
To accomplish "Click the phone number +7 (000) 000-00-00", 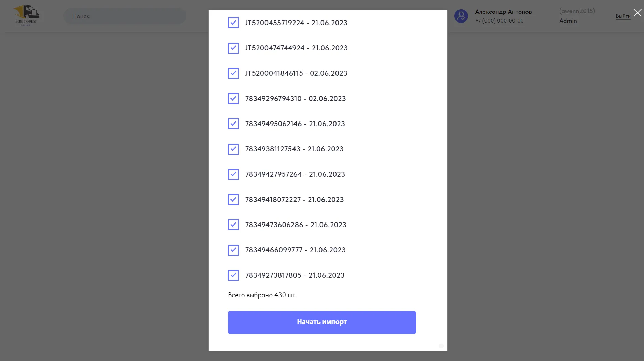I will (499, 21).
